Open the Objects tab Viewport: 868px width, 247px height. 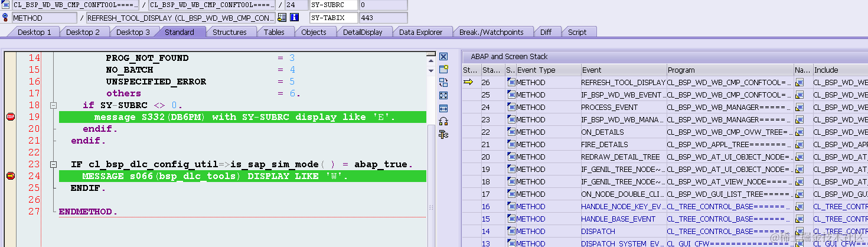[x=314, y=32]
